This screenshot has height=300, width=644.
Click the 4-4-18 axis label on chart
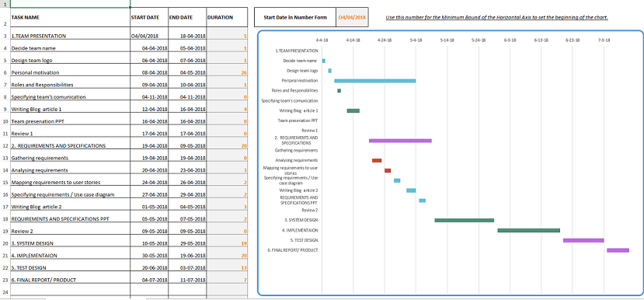(x=322, y=40)
